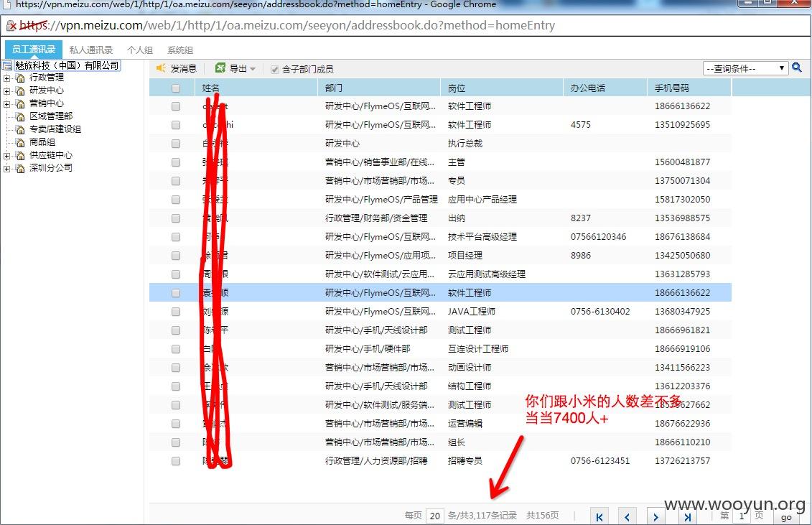Click the browser address bar URL

click(x=287, y=25)
